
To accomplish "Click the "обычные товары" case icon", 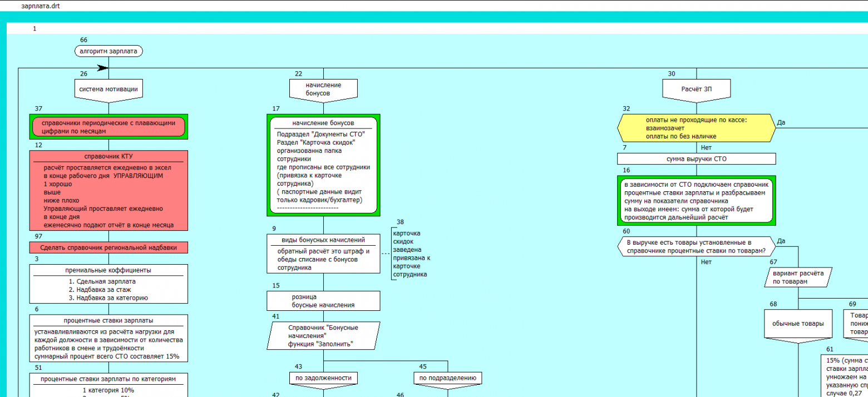I will click(x=798, y=324).
